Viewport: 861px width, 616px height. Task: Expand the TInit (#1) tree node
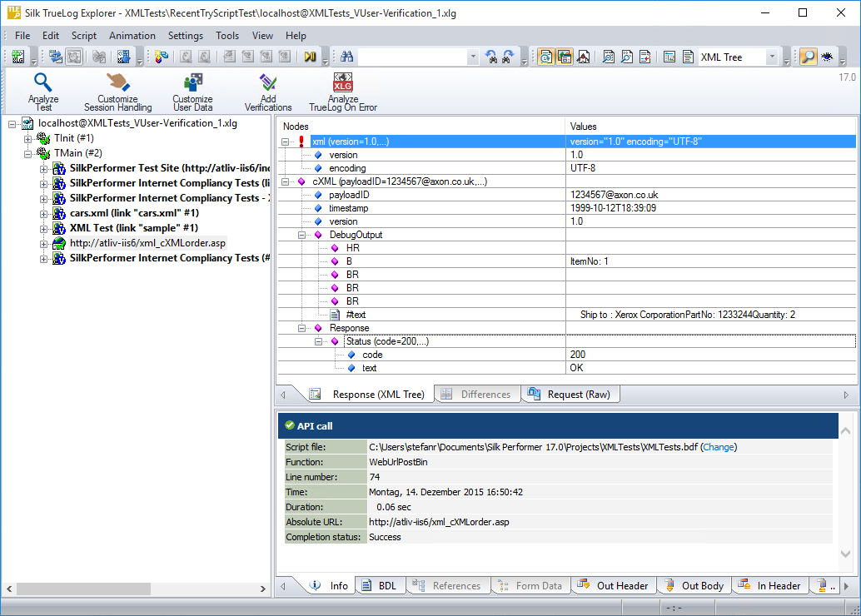click(x=27, y=138)
